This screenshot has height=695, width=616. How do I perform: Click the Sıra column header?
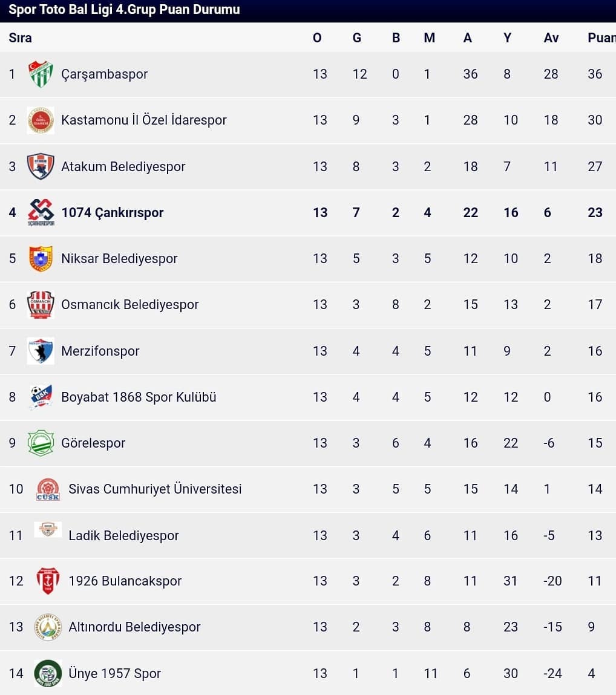point(21,38)
